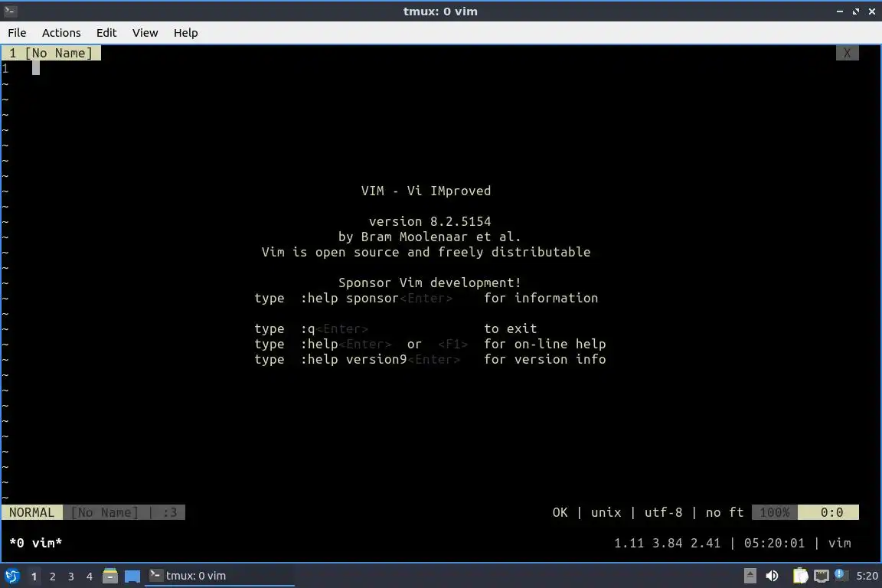Click the network tray icon
Viewport: 882px width, 588px height.
pos(822,576)
